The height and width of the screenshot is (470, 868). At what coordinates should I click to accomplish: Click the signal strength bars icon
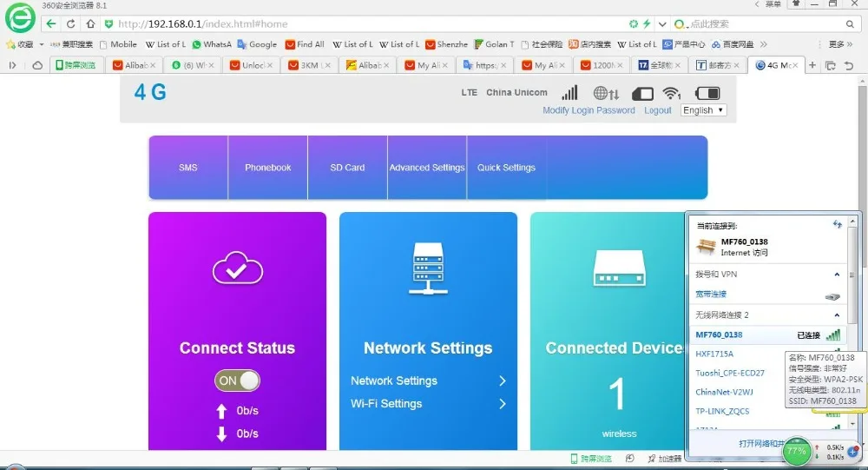click(x=569, y=93)
